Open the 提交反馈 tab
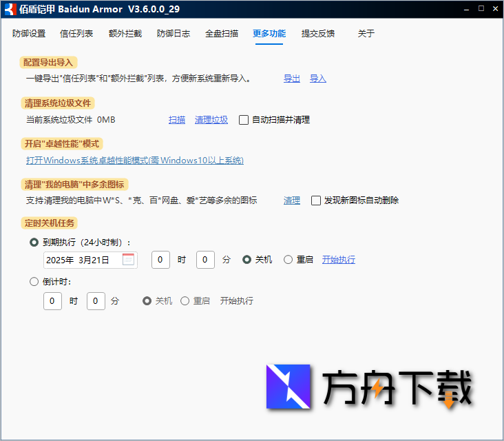 pyautogui.click(x=318, y=34)
